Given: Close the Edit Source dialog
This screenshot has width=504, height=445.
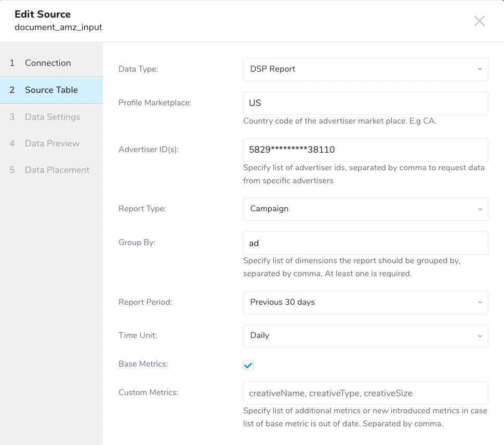Looking at the screenshot, I should pyautogui.click(x=479, y=21).
